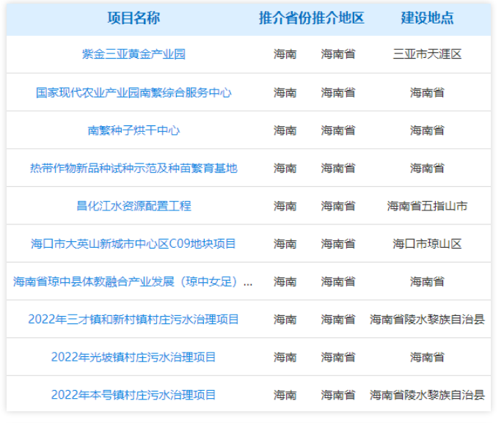This screenshot has height=423, width=504.
Task: Open 2022年三才镇和新村镇村庄污水治理项目 link
Action: [134, 319]
